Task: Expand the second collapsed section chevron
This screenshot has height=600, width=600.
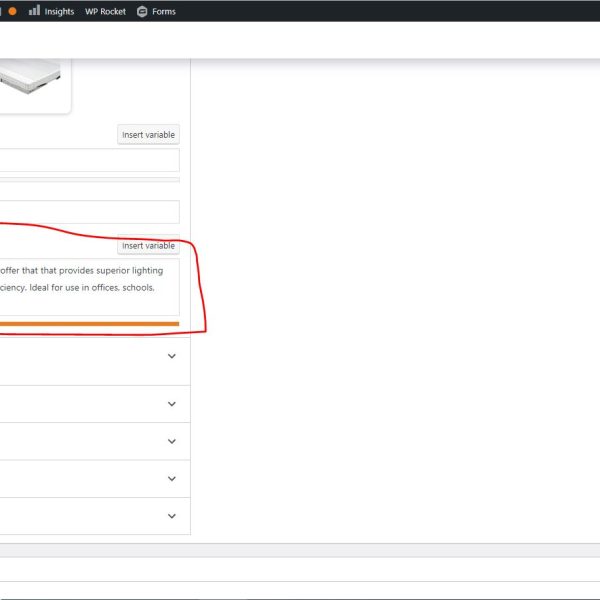Action: coord(171,404)
